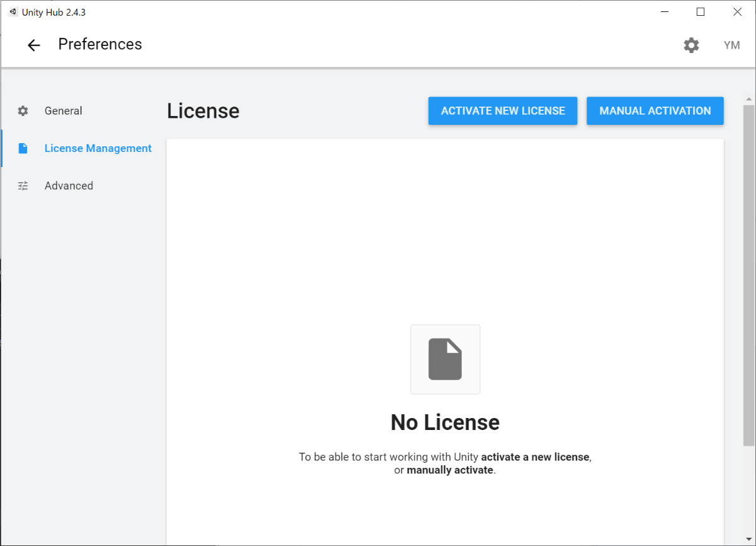
Task: Click the 'License' page title
Action: click(x=203, y=111)
